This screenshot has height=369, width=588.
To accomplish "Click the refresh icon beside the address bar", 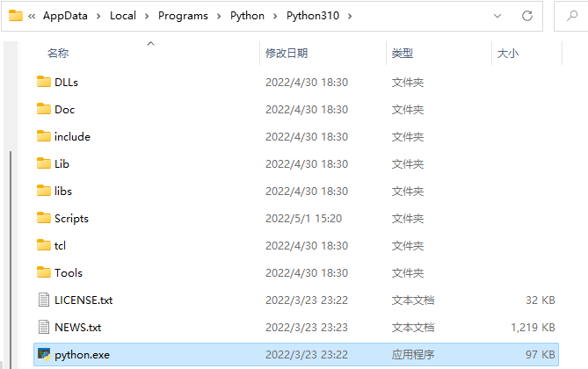I will (x=527, y=16).
